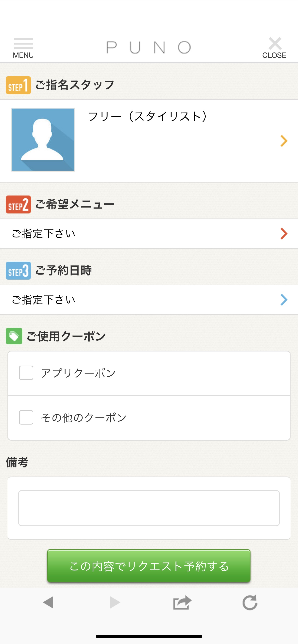Reload the page with the refresh icon
298x644 pixels.
coord(250,602)
